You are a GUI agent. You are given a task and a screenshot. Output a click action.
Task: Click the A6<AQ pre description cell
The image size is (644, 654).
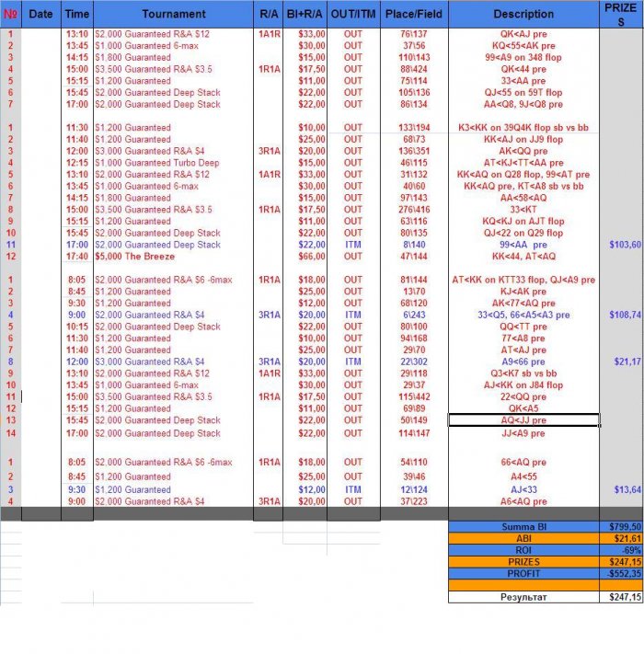[x=523, y=501]
